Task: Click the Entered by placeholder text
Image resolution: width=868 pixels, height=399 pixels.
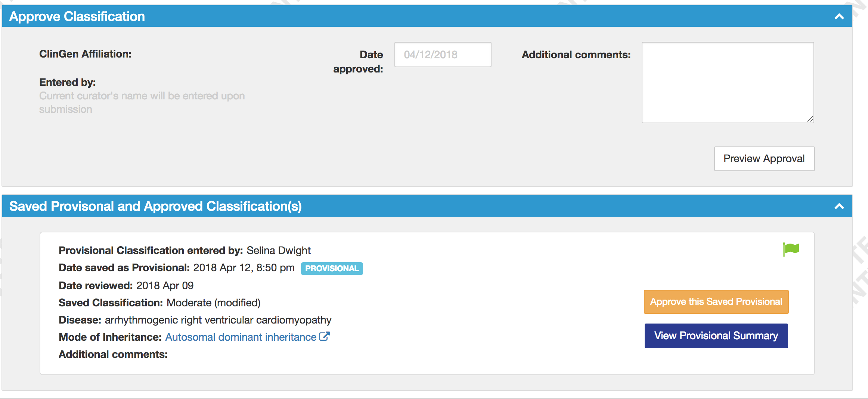Action: [x=142, y=102]
